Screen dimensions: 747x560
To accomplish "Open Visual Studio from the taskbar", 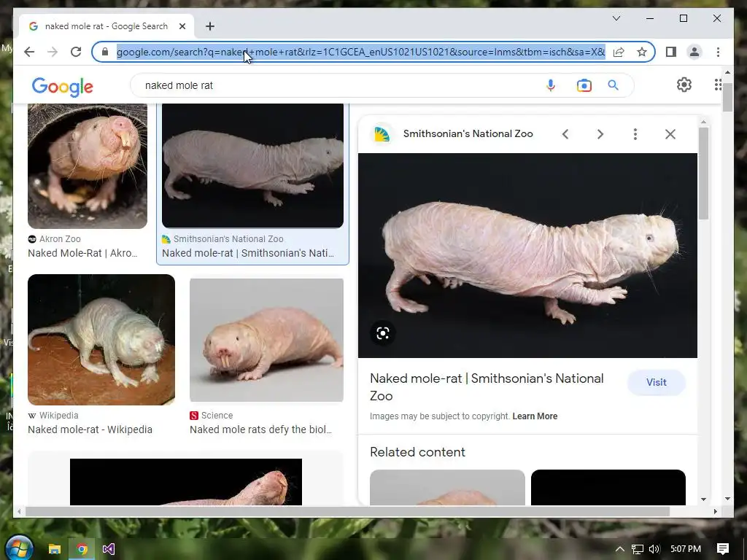I will click(108, 549).
